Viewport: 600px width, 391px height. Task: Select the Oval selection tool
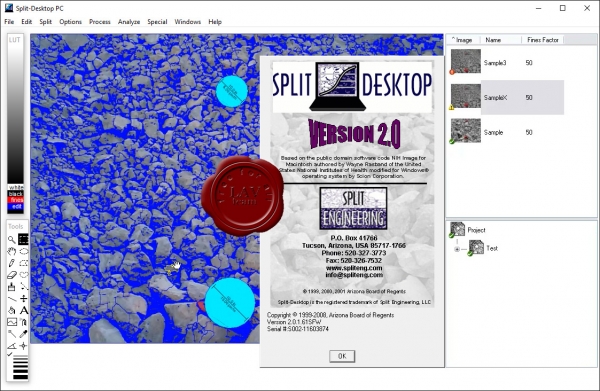(x=23, y=251)
